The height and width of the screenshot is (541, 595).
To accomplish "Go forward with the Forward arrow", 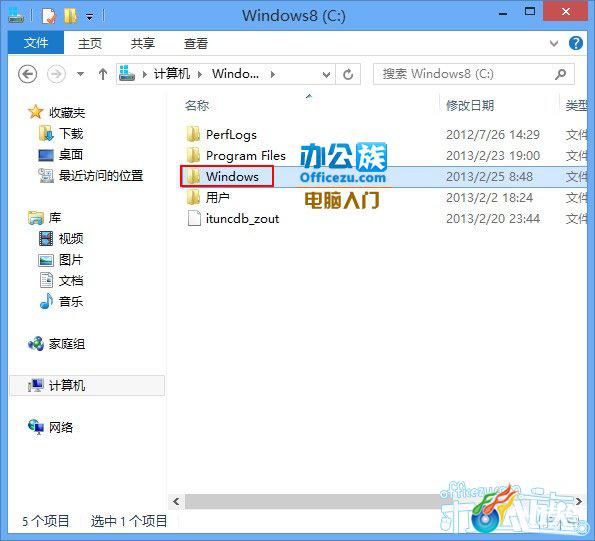I will click(56, 74).
